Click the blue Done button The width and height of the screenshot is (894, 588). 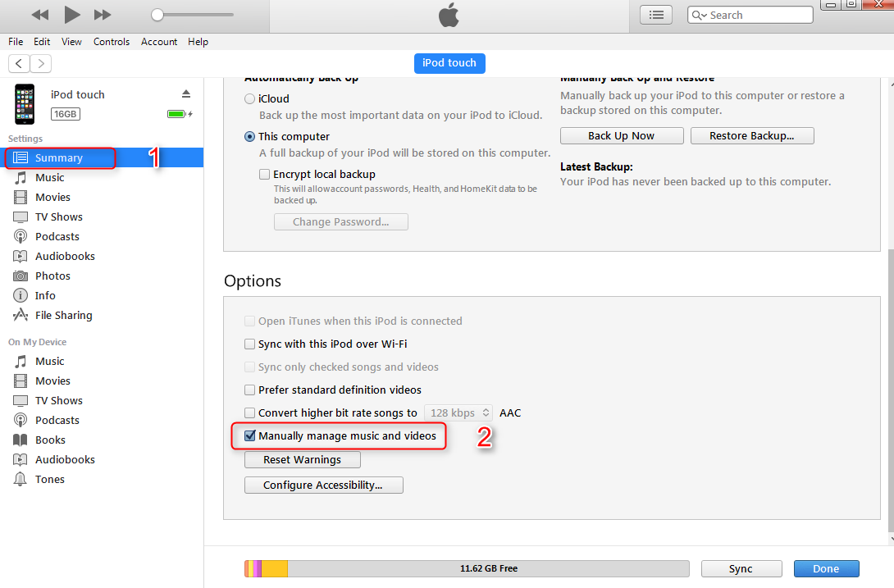point(826,568)
